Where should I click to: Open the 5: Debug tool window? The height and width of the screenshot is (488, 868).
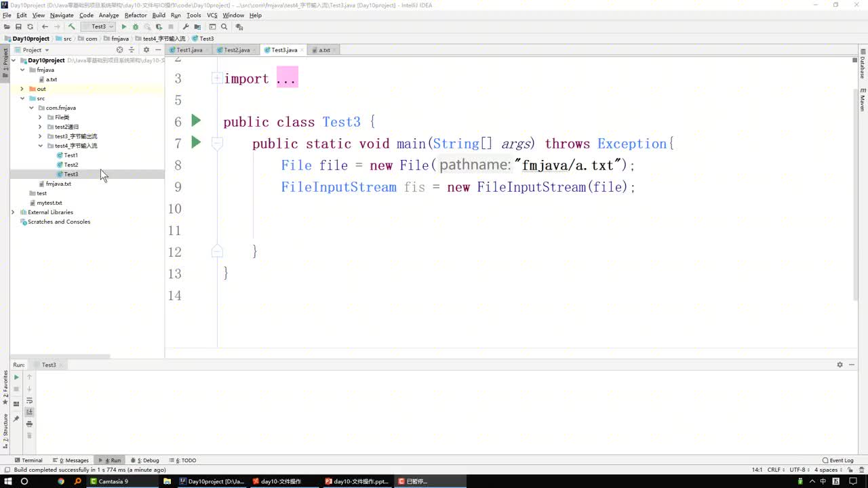(x=144, y=460)
